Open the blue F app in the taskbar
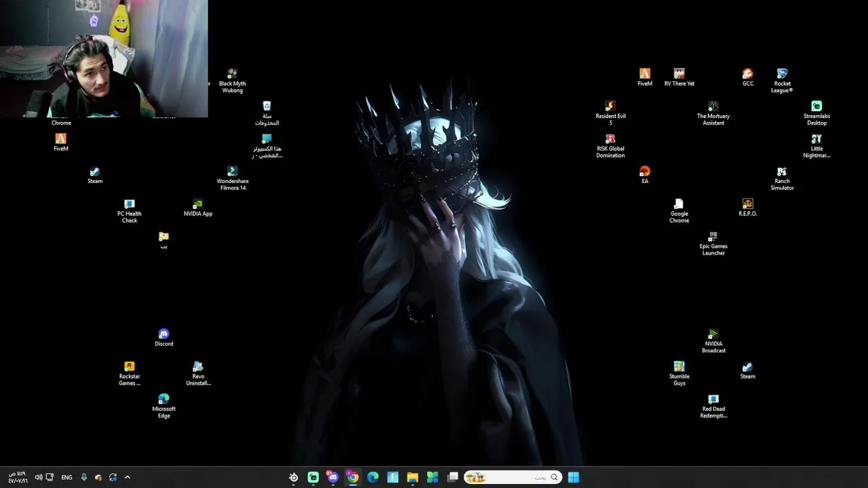 point(393,477)
